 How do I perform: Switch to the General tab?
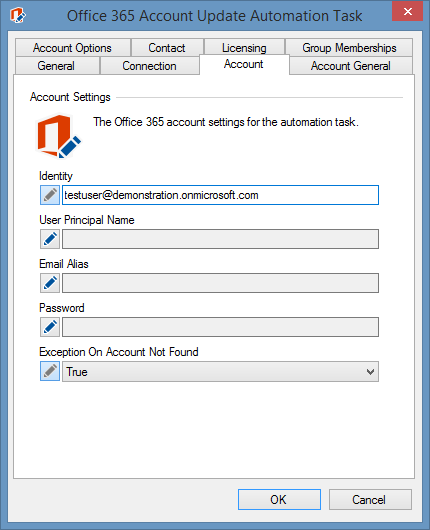click(x=56, y=66)
